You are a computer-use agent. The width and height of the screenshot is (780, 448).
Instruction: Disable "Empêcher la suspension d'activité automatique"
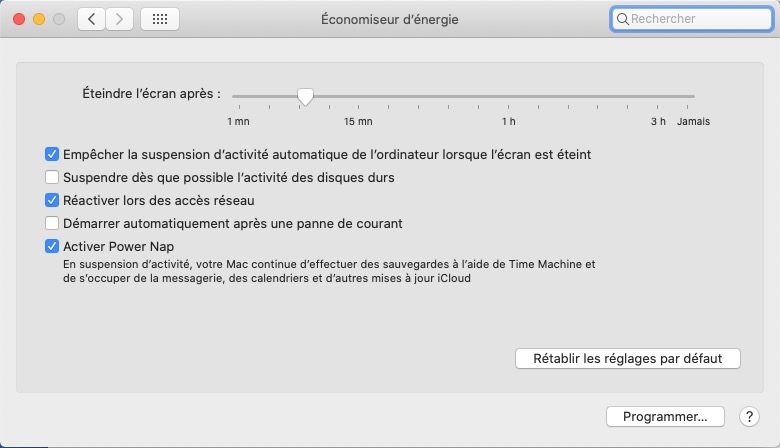(52, 155)
